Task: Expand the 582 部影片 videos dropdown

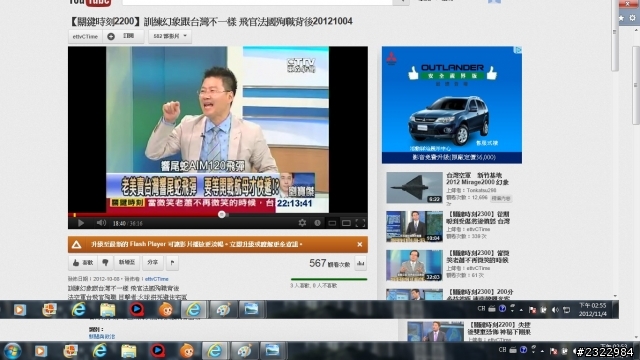Action: [x=170, y=36]
